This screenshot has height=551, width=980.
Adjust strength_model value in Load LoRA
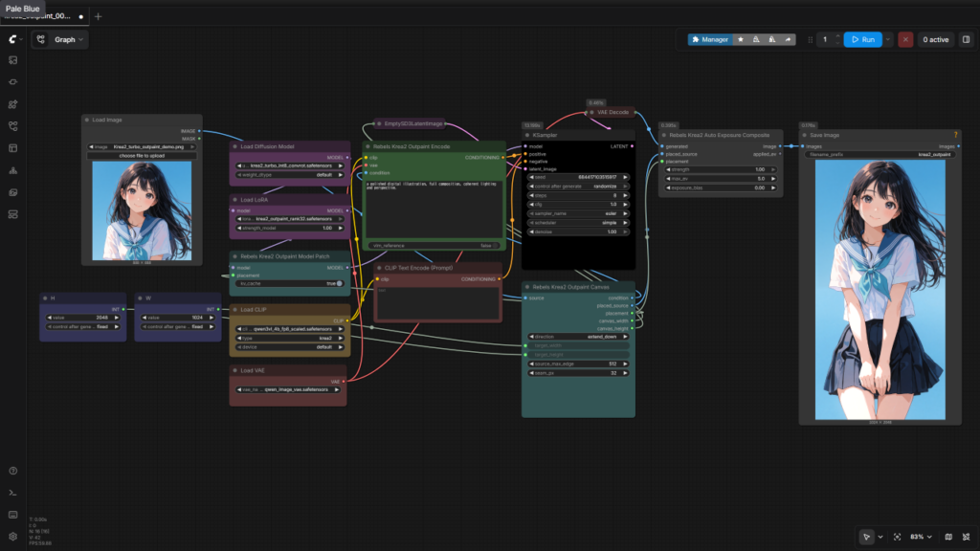289,228
